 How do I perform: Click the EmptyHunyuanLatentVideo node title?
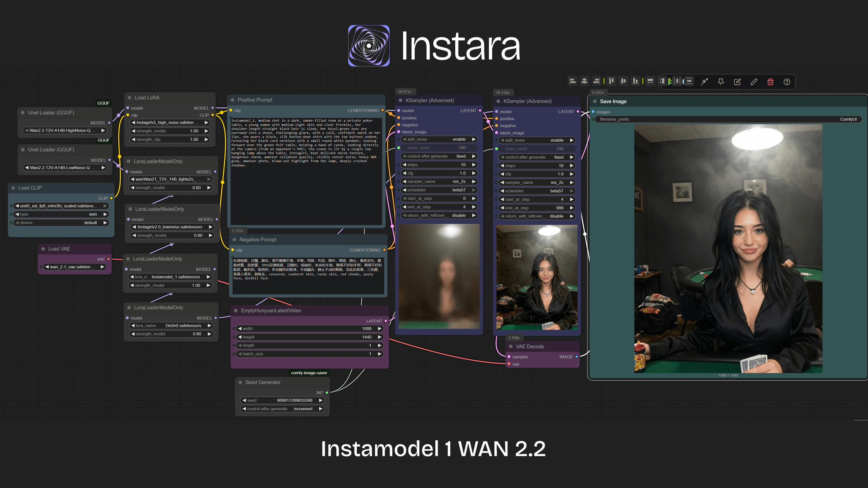click(271, 310)
